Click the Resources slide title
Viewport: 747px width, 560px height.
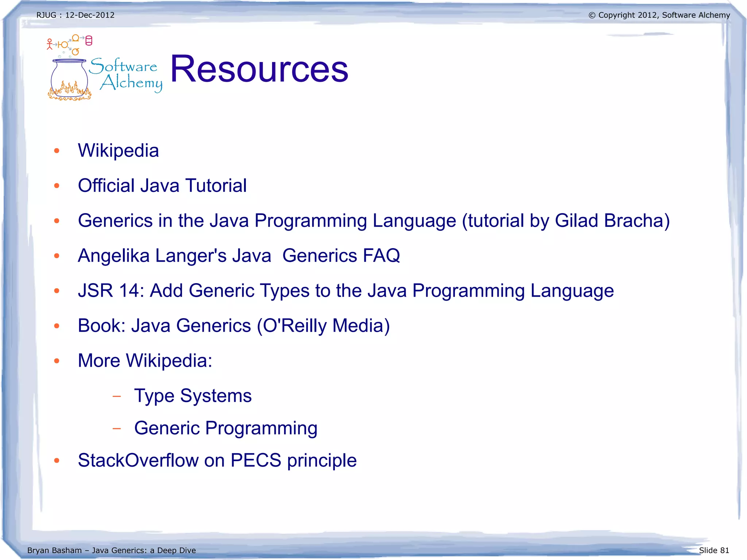coord(259,69)
